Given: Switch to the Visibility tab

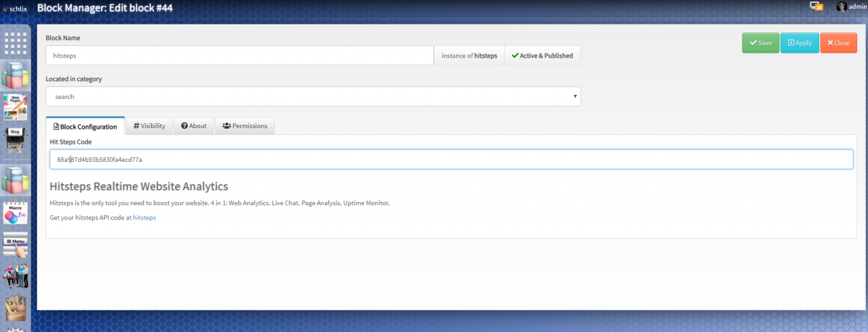Looking at the screenshot, I should tap(149, 126).
